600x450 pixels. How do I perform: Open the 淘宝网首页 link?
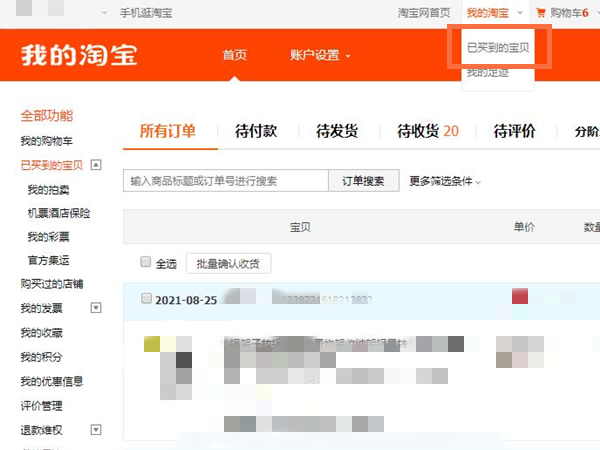[424, 13]
